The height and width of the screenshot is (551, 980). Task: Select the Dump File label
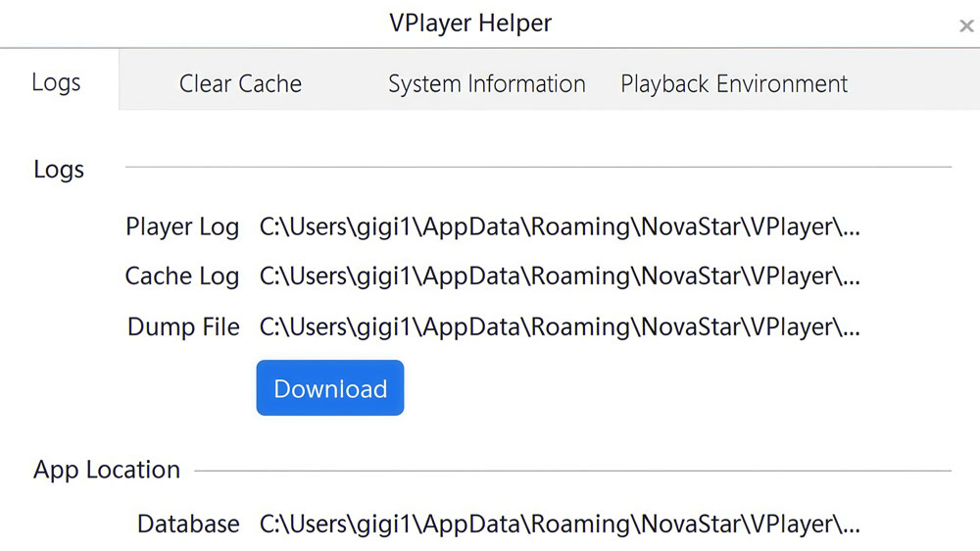183,326
